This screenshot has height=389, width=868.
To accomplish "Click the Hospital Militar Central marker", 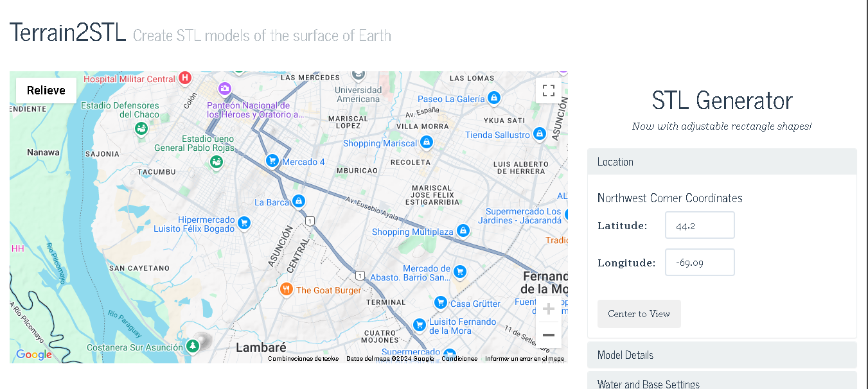I will point(185,78).
